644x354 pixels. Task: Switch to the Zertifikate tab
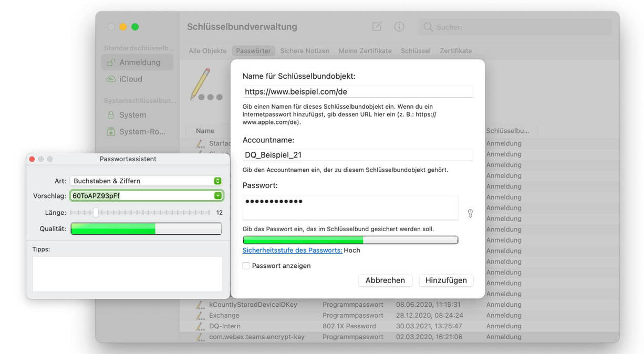[x=455, y=50]
